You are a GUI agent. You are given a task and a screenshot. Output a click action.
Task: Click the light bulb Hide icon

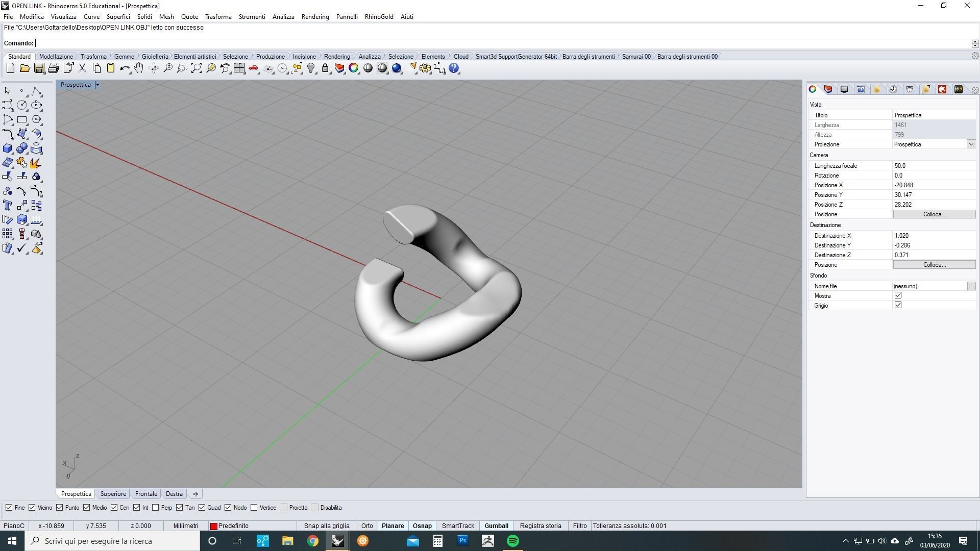click(x=311, y=68)
